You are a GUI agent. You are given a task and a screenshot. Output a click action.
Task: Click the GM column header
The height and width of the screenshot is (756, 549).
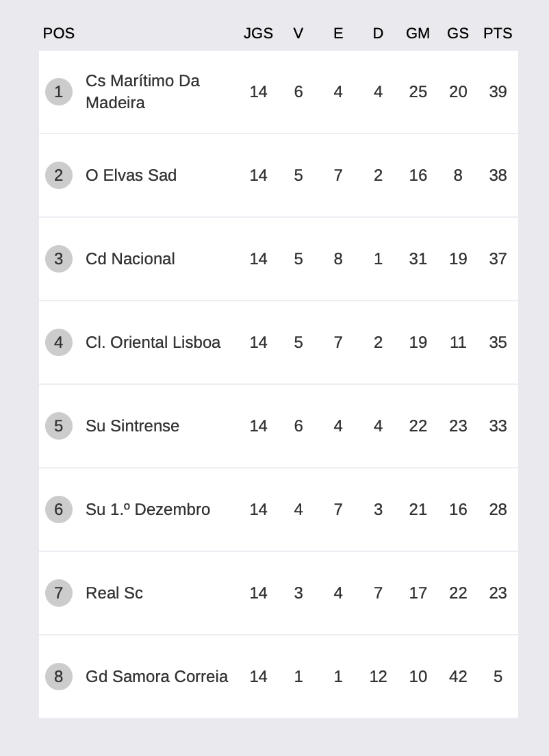(418, 34)
